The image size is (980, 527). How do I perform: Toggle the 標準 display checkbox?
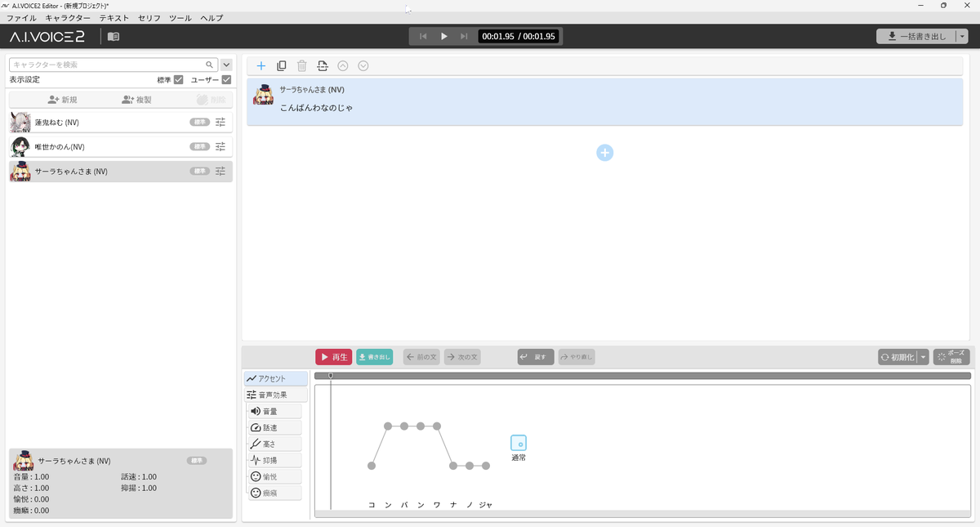click(x=178, y=80)
